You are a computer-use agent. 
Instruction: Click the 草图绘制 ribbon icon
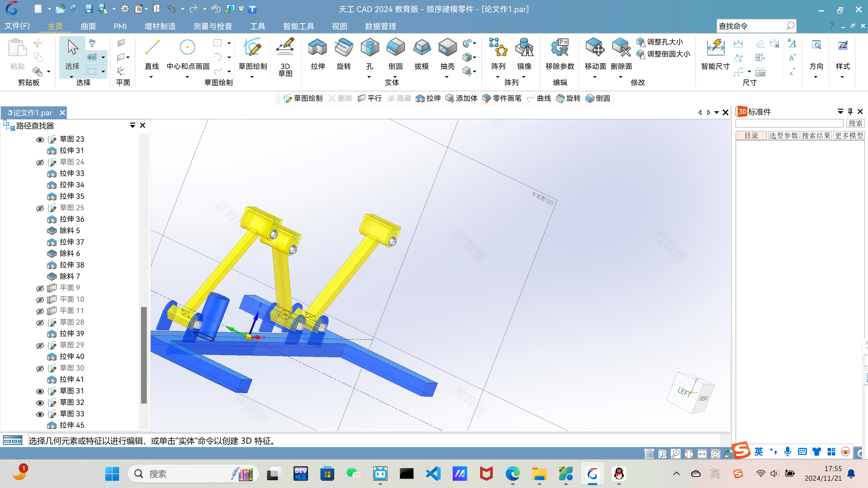point(252,54)
